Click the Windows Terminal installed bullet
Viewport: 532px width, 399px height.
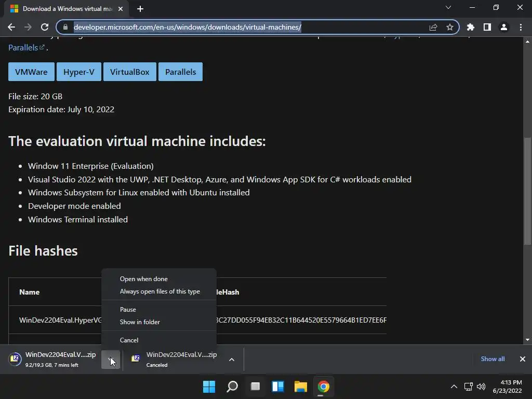click(78, 220)
